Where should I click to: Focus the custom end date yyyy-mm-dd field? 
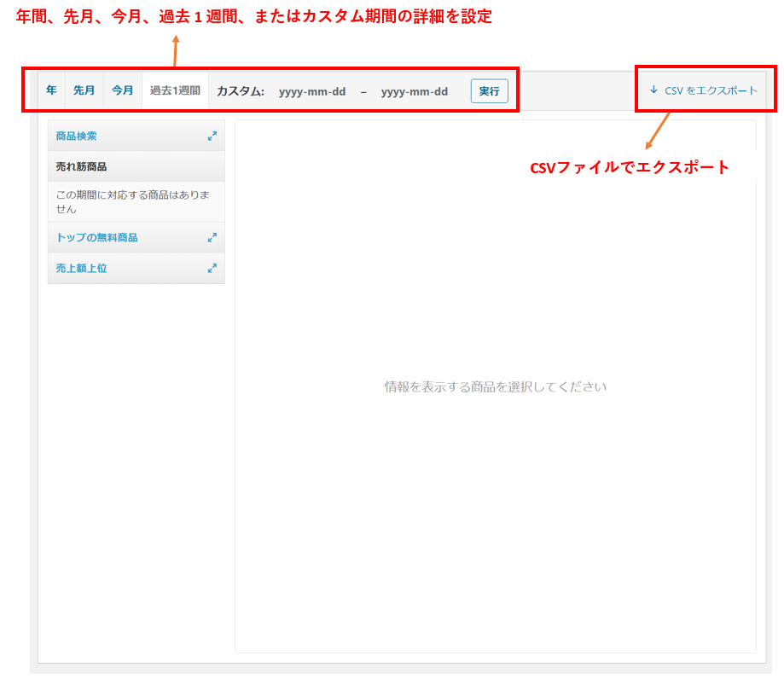(x=415, y=91)
